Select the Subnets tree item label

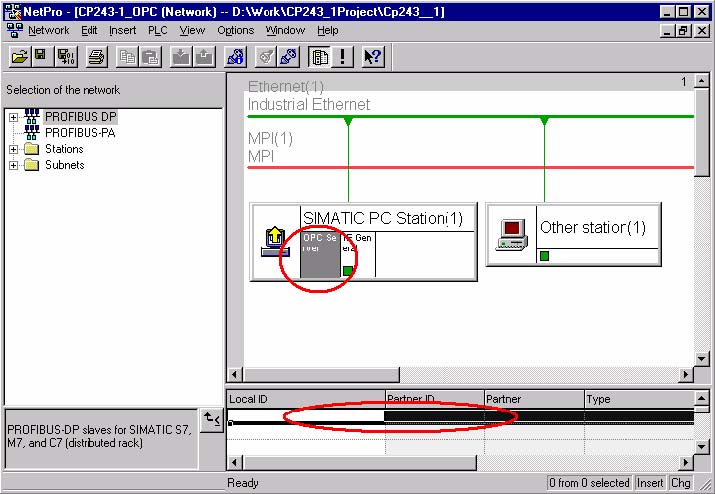click(x=65, y=165)
